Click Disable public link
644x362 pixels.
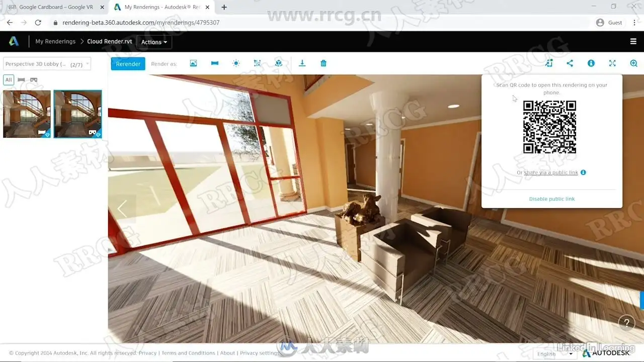click(552, 199)
